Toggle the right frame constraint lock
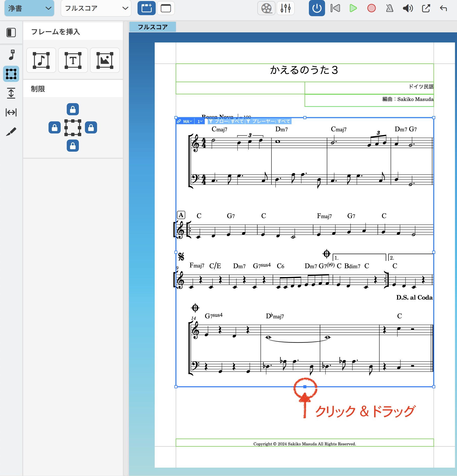Image resolution: width=457 pixels, height=476 pixels. (x=91, y=128)
